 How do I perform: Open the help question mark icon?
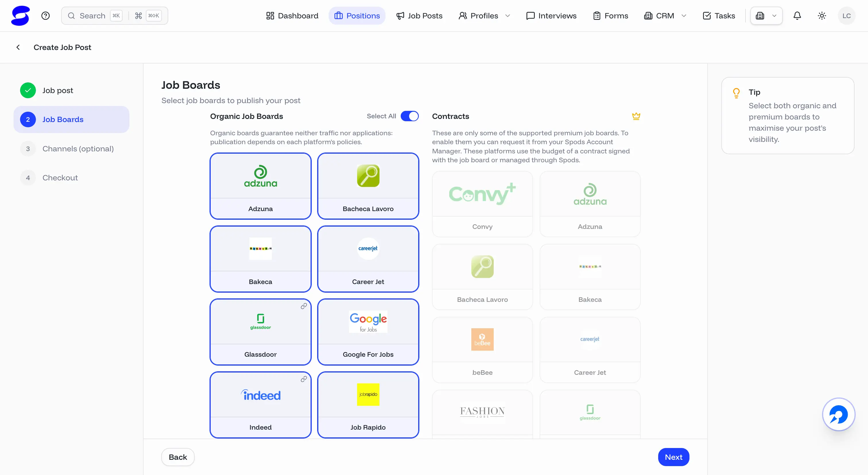point(45,16)
